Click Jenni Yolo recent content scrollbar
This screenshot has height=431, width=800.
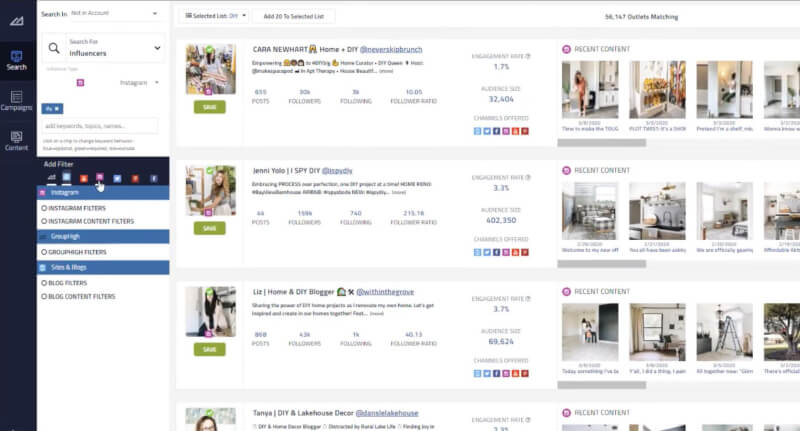click(602, 264)
